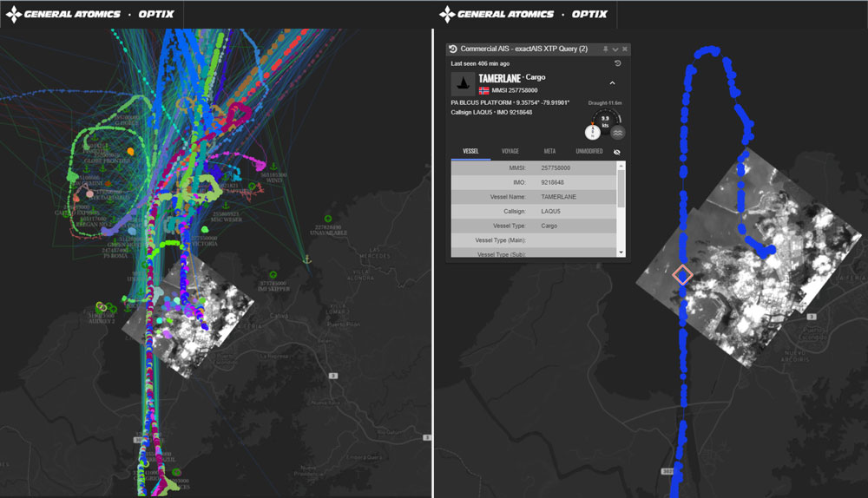Toggle the crossed-eye visibility icon
The height and width of the screenshot is (498, 868).
[616, 152]
